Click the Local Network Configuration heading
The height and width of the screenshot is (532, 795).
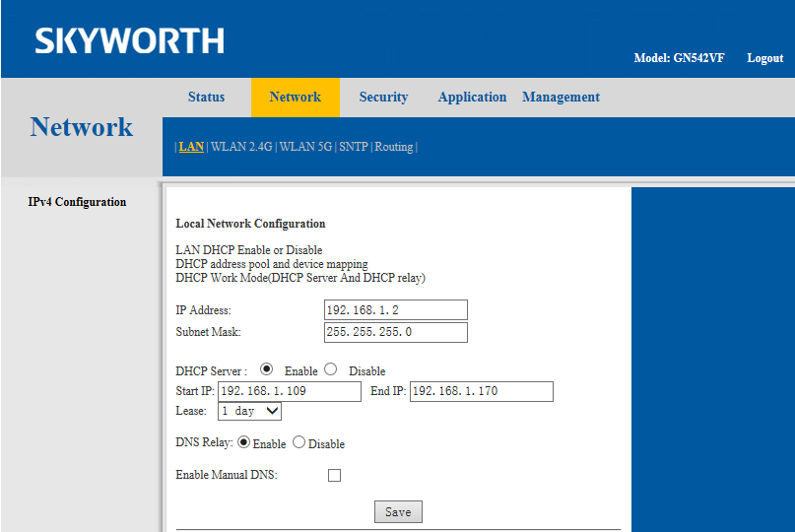pyautogui.click(x=250, y=224)
